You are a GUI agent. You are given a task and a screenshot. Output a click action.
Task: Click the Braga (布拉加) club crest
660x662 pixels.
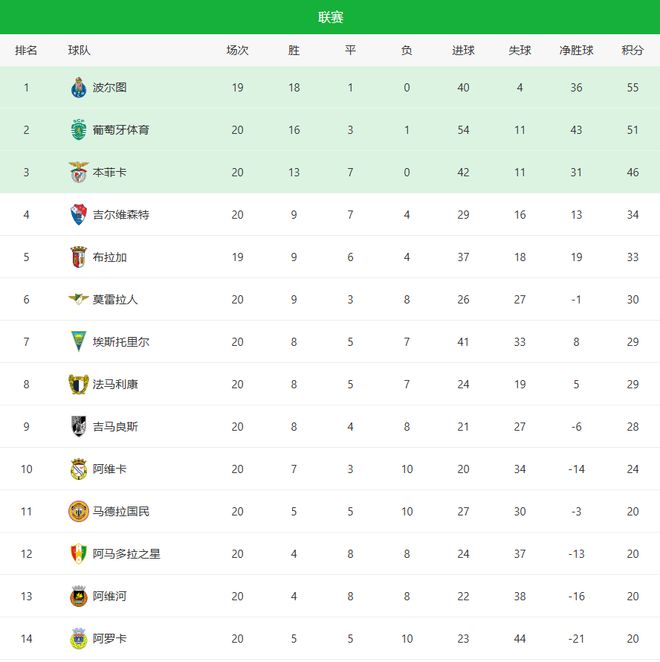coord(79,257)
